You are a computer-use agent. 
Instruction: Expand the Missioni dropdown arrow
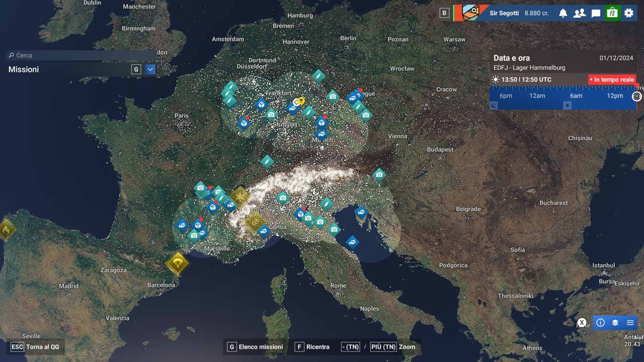(150, 69)
